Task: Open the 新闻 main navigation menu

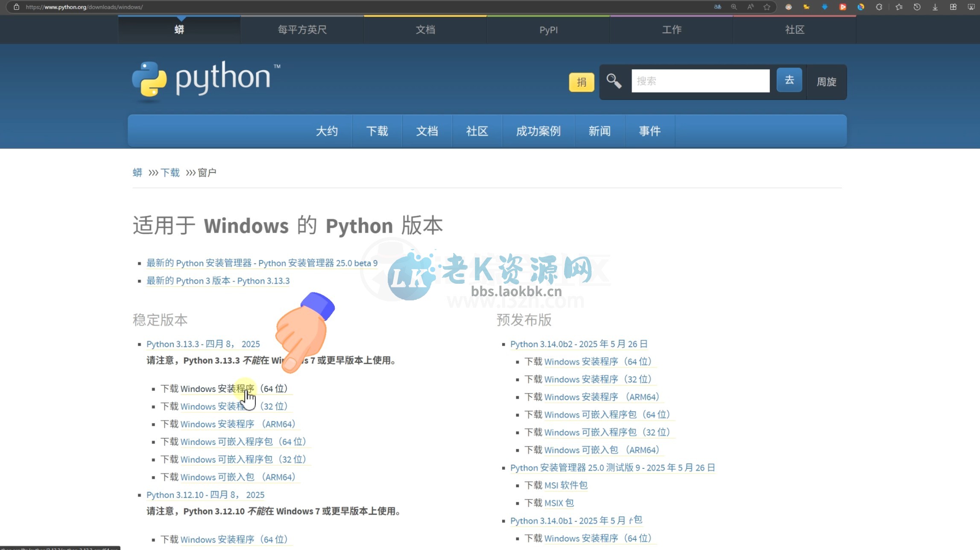Action: tap(600, 131)
